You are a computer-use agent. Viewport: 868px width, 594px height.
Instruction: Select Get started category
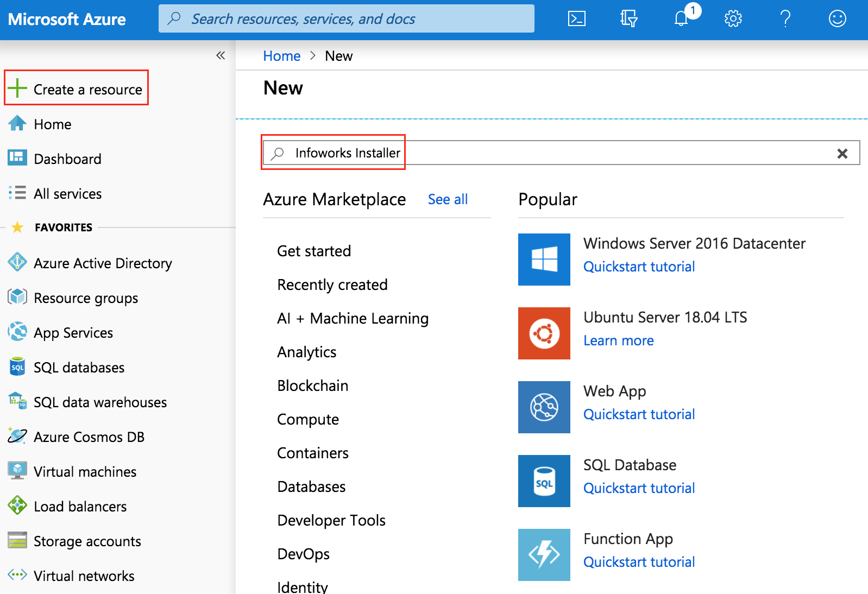314,251
